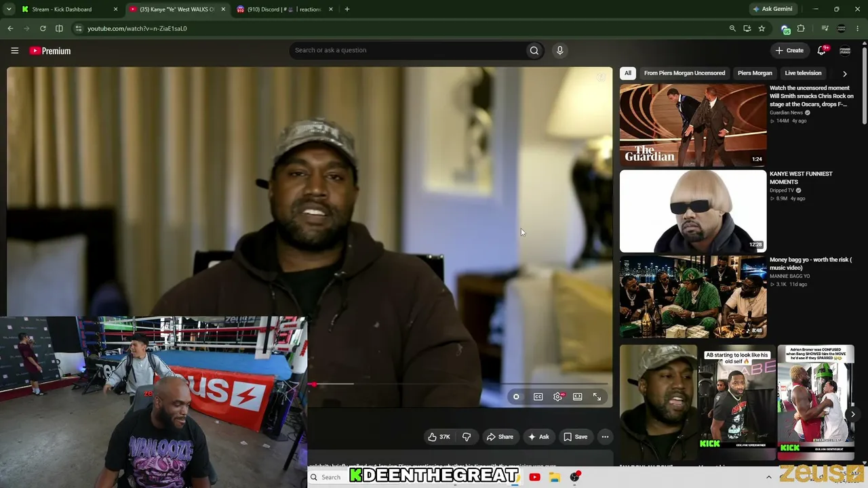This screenshot has height=488, width=868.
Task: Open Chrome media controls icon
Action: [825, 28]
